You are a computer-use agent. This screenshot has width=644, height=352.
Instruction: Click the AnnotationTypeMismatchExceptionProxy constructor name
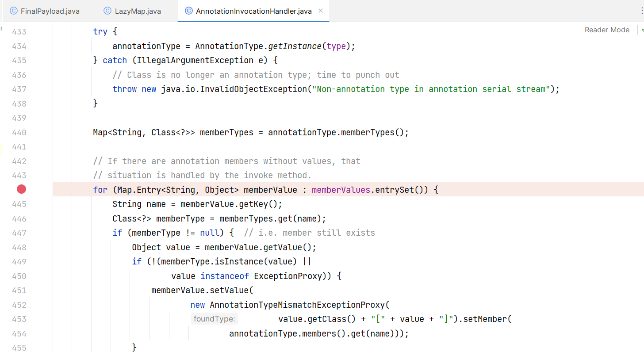tap(298, 305)
